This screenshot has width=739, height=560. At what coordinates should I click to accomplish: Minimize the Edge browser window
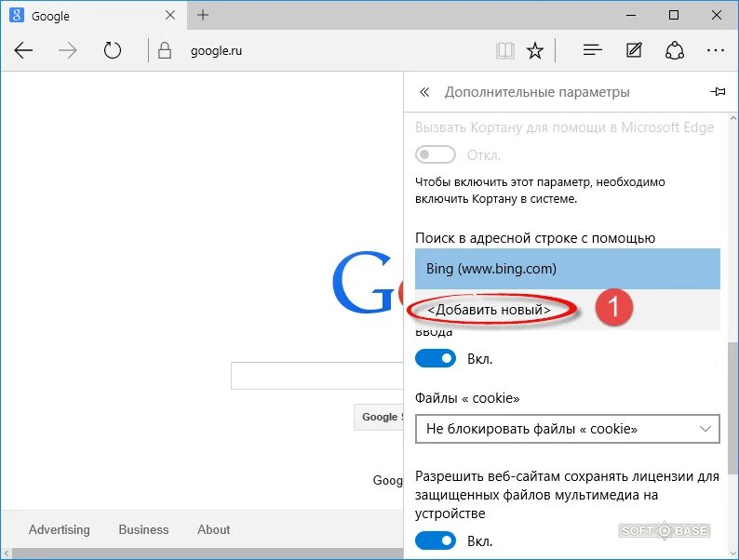click(631, 16)
